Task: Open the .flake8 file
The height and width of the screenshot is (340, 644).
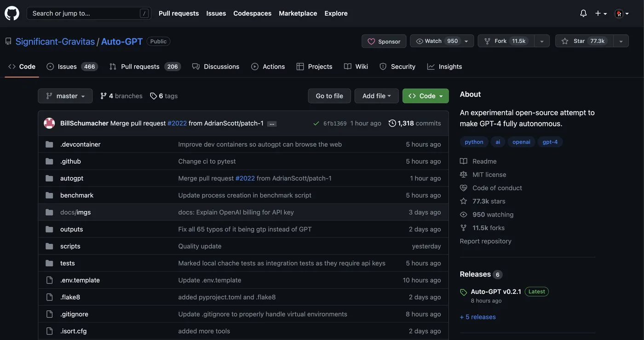Action: 70,297
